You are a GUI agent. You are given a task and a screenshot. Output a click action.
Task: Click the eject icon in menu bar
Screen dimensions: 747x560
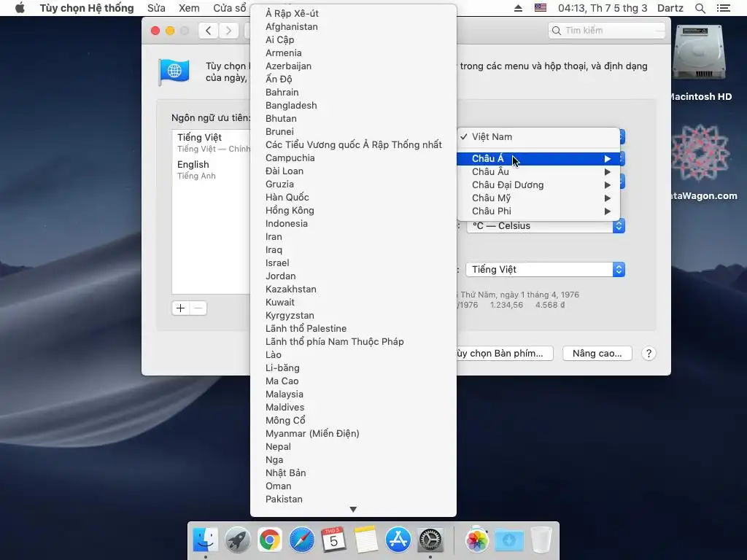519,8
